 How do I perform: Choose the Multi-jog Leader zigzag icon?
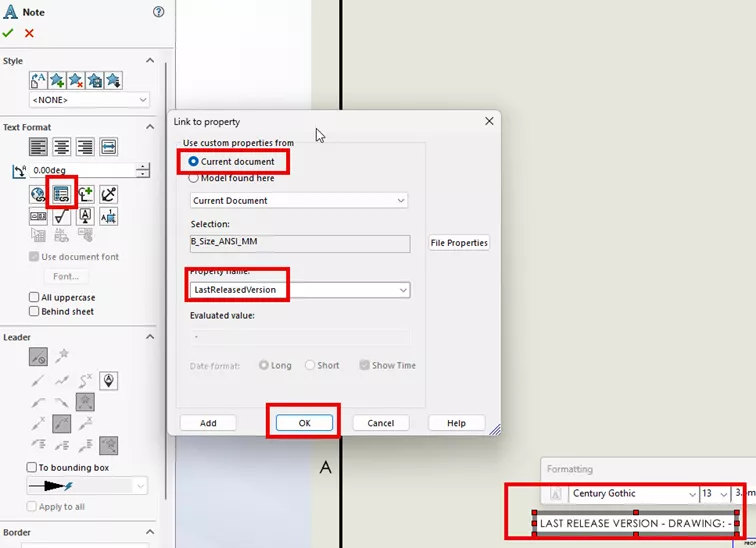click(62, 381)
